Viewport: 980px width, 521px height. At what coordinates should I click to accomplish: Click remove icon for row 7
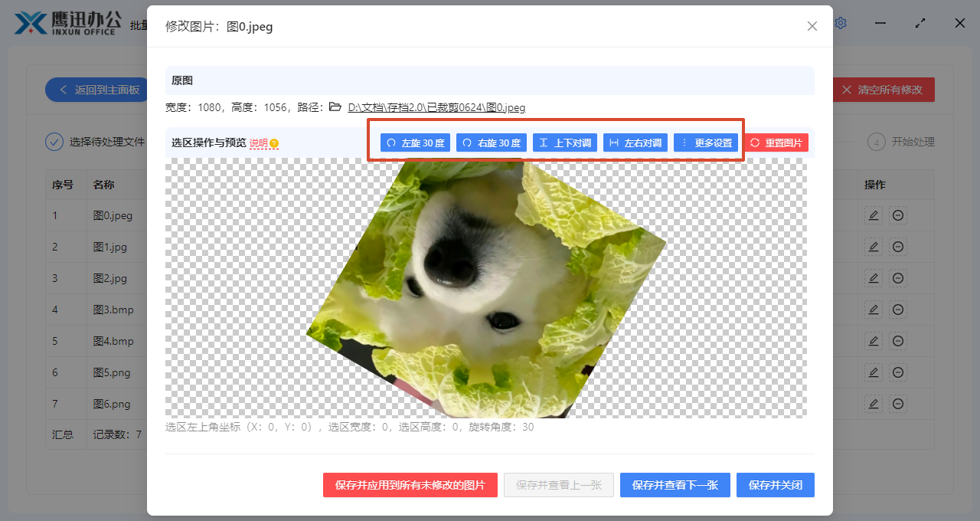click(899, 404)
